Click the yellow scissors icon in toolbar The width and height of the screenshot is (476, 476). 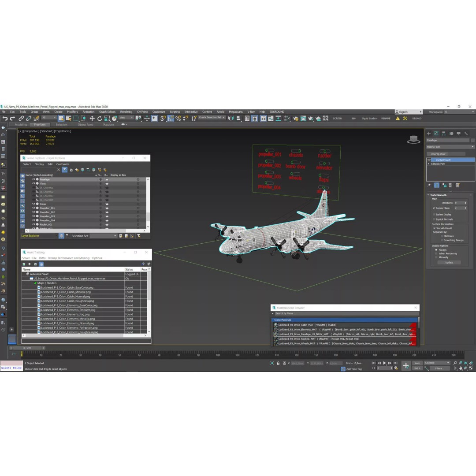pos(405,119)
